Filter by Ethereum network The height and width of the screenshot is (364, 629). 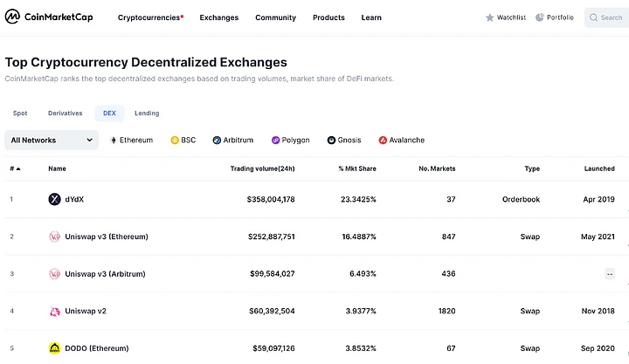coord(131,140)
